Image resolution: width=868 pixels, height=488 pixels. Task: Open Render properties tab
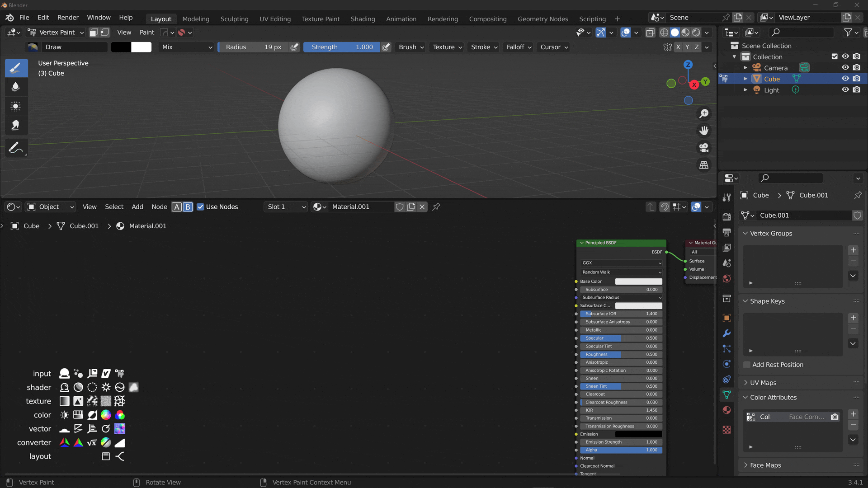pyautogui.click(x=726, y=217)
